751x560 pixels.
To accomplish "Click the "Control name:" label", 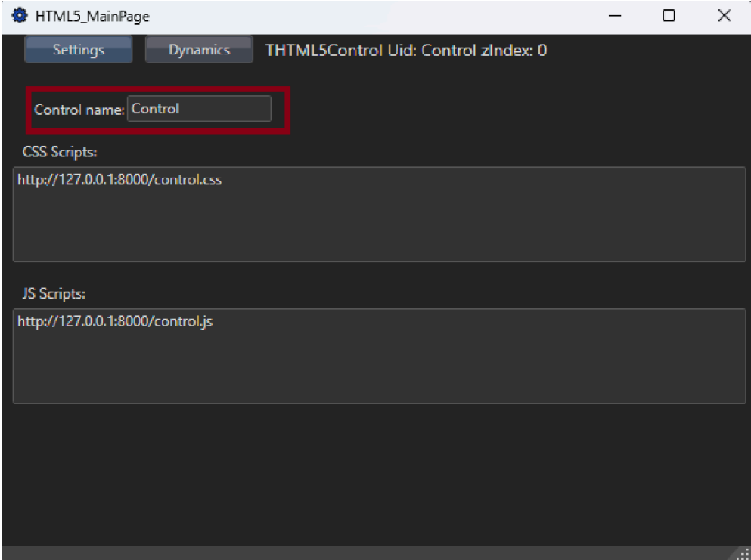I will click(x=79, y=110).
